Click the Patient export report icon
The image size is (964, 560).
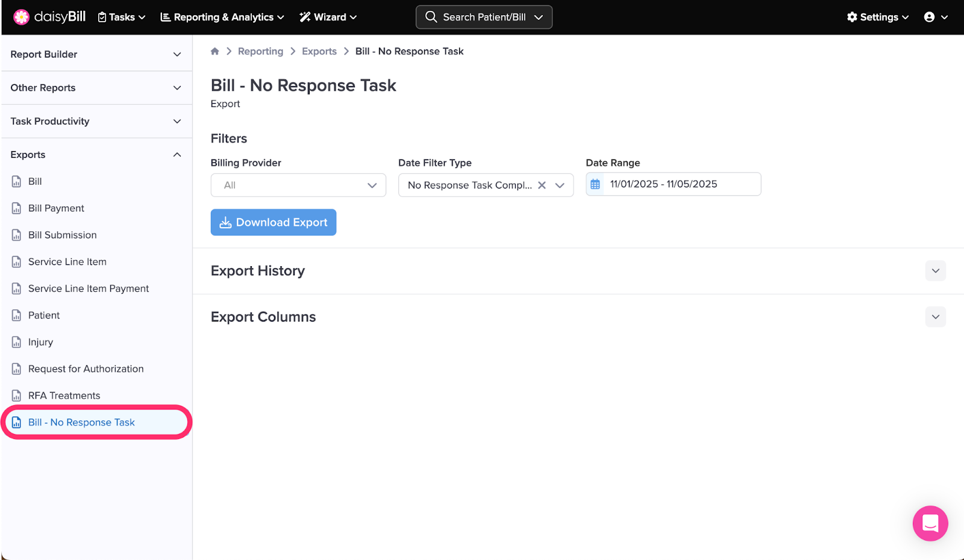17,316
